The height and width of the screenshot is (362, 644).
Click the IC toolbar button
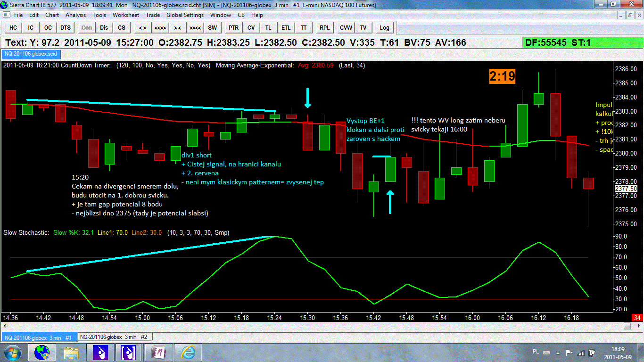point(31,27)
